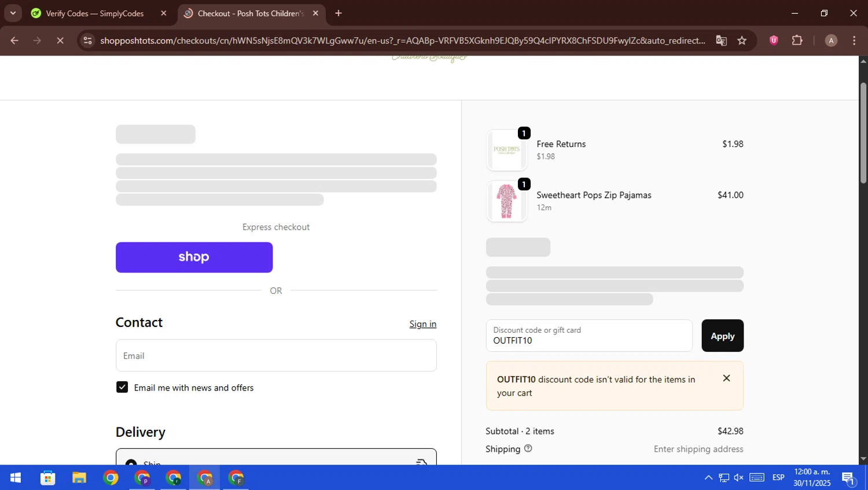The image size is (868, 490).
Task: Select the Ship delivery radio option
Action: click(x=131, y=463)
